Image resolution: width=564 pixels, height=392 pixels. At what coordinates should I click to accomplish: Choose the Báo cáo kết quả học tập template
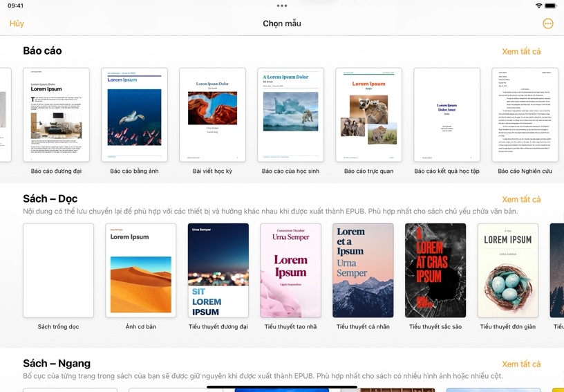click(x=446, y=115)
